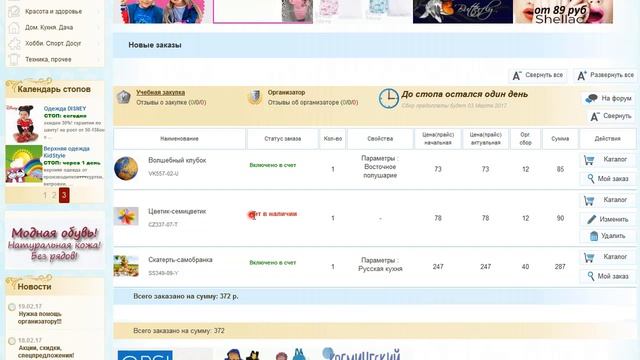This screenshot has width=640, height=360.
Task: Click the Календарь стопов heading
Action: (54, 89)
